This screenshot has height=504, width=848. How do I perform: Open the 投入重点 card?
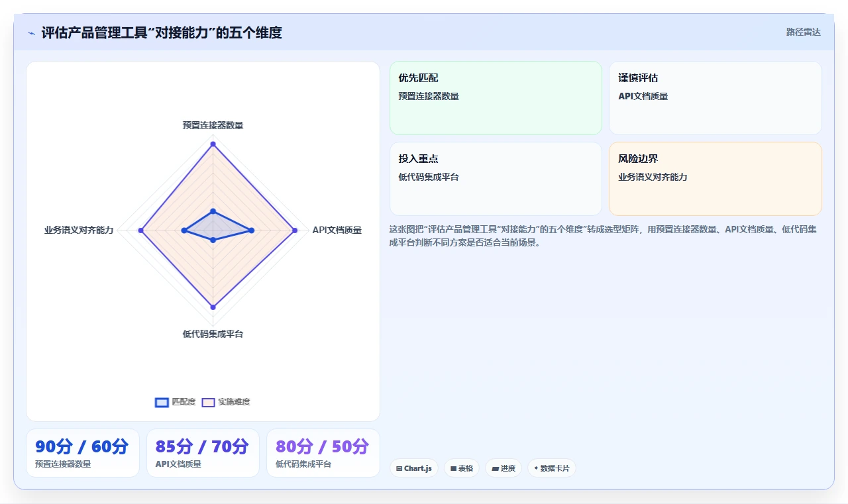coord(496,179)
